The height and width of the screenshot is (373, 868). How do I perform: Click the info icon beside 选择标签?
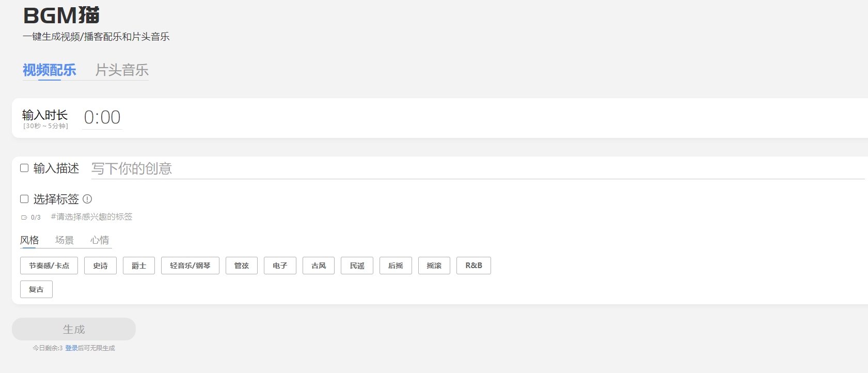point(87,199)
